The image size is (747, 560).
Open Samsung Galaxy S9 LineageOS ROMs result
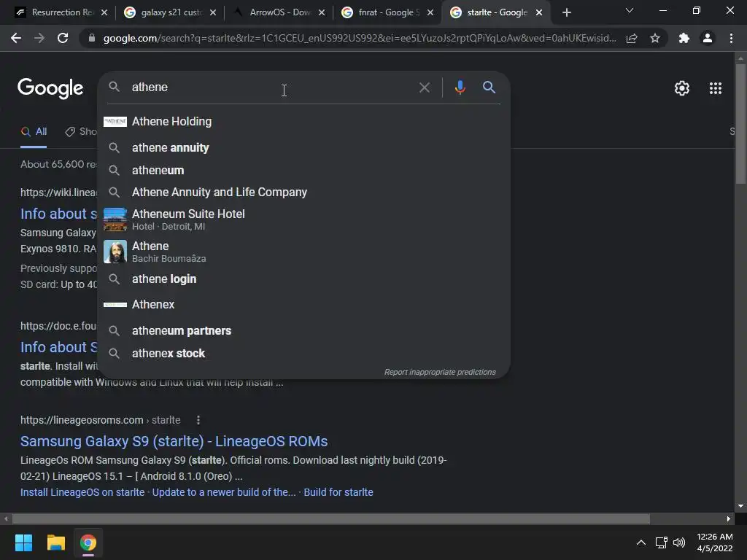pos(174,441)
